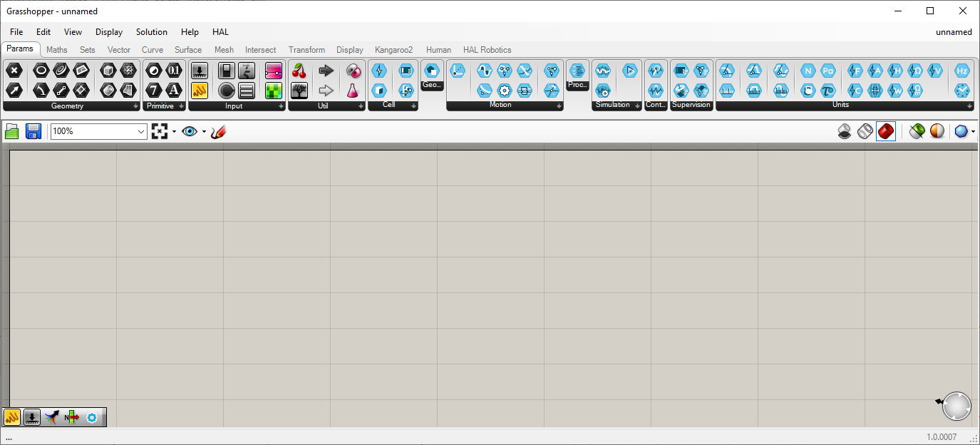Open the canvas zoom level combo box

pyautogui.click(x=99, y=131)
